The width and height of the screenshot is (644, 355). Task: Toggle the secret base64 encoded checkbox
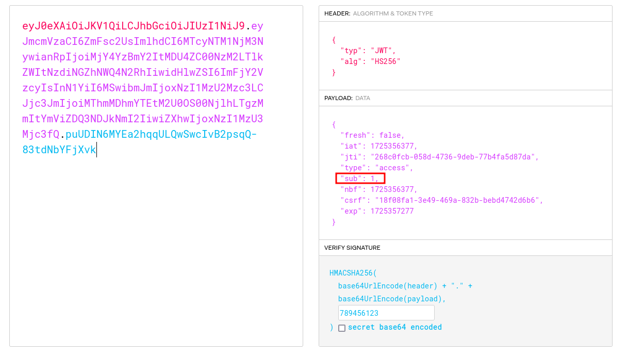tap(342, 328)
